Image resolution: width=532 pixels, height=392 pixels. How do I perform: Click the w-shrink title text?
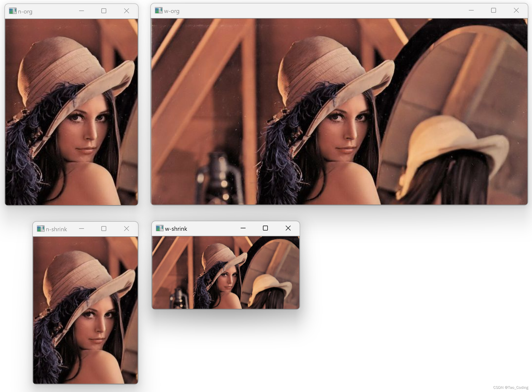(x=176, y=229)
